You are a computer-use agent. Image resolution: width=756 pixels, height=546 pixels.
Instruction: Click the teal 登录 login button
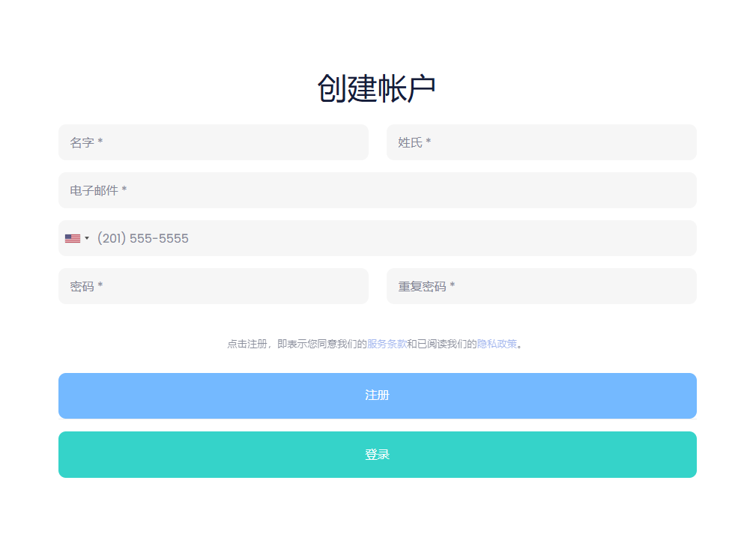377,455
